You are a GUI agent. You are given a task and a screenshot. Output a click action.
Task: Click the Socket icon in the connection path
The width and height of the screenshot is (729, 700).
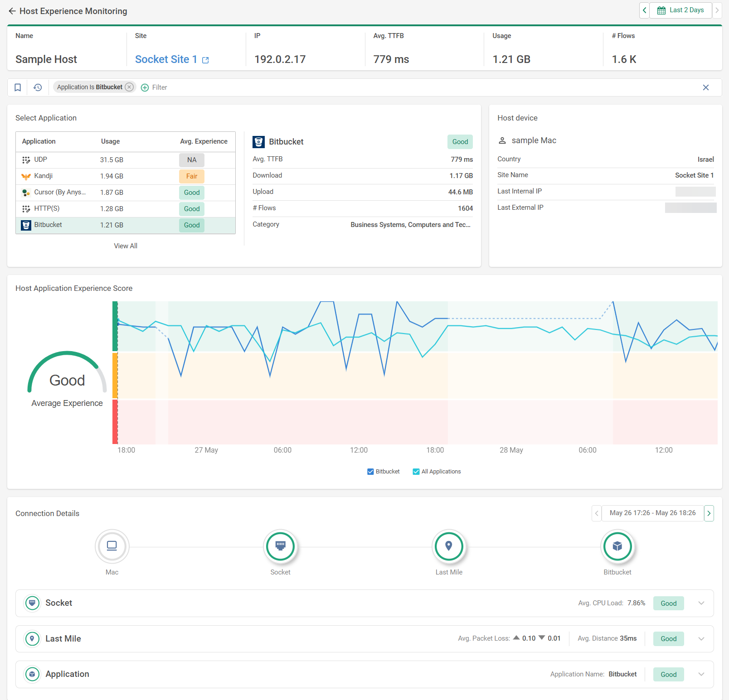click(280, 546)
